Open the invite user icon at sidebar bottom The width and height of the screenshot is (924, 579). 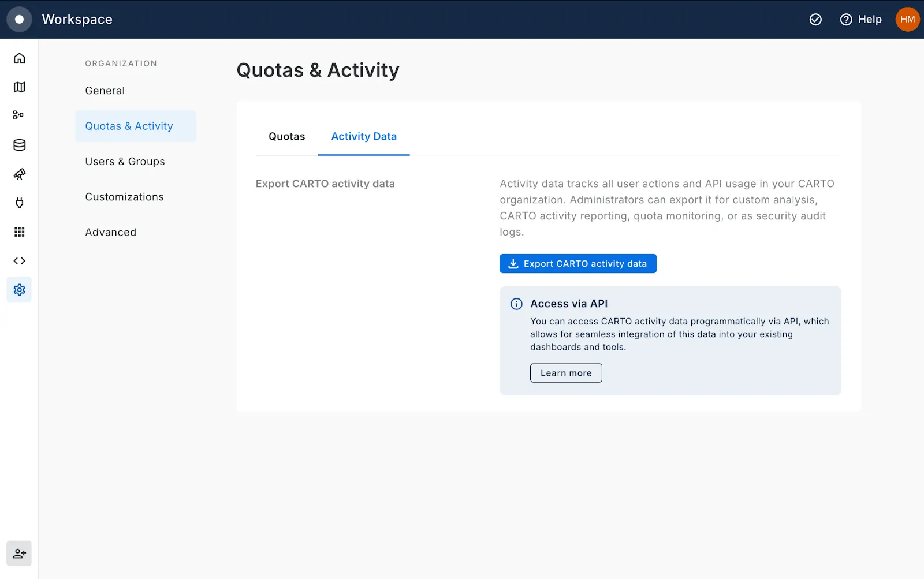pos(19,553)
